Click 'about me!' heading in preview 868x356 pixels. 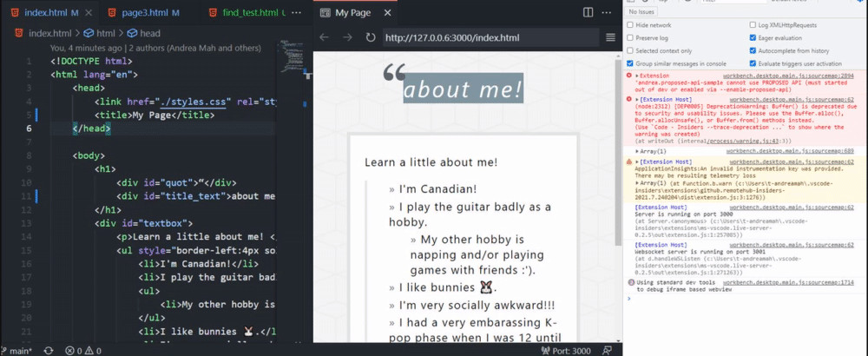pyautogui.click(x=463, y=89)
